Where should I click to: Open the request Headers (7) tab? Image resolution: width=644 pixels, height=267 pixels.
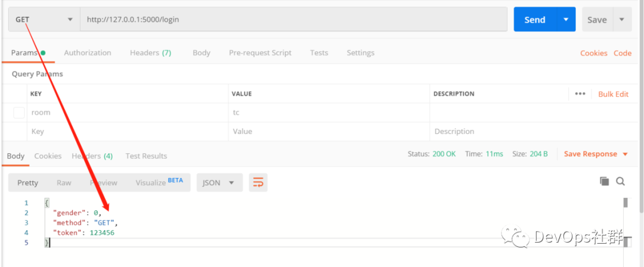151,52
